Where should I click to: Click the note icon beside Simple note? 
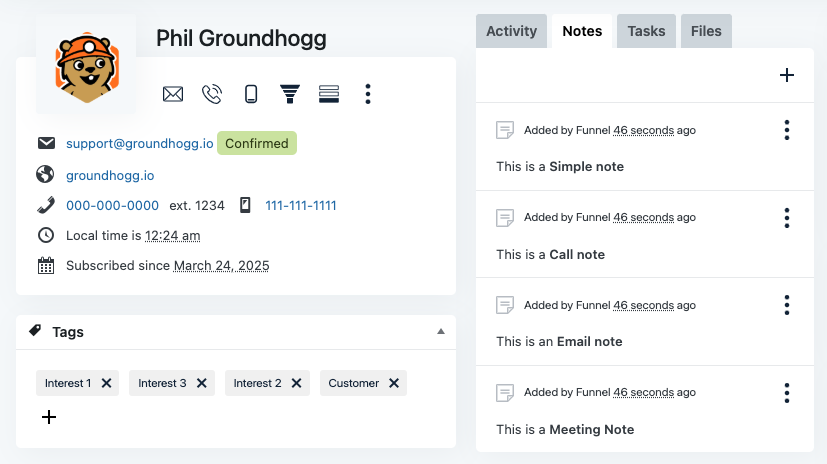(x=505, y=130)
